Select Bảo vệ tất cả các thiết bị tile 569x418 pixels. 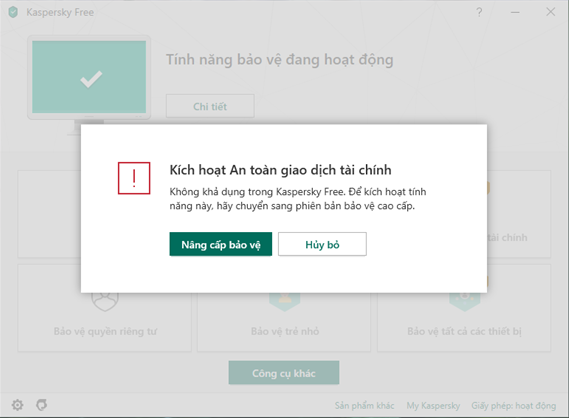(464, 308)
